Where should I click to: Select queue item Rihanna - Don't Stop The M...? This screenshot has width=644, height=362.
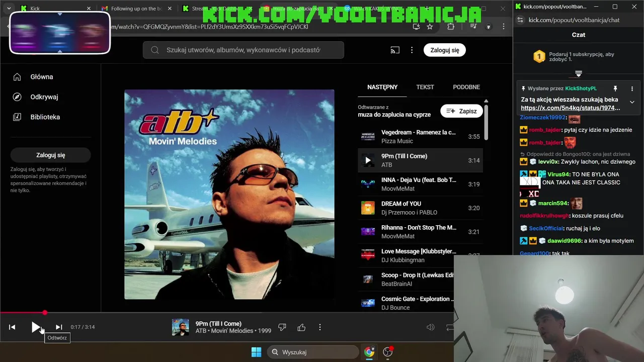420,232
